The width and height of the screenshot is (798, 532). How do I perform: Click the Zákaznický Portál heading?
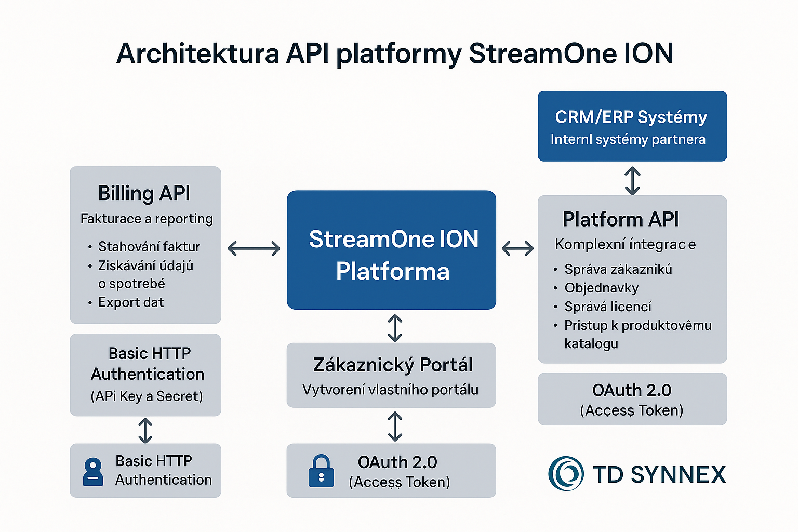(393, 365)
